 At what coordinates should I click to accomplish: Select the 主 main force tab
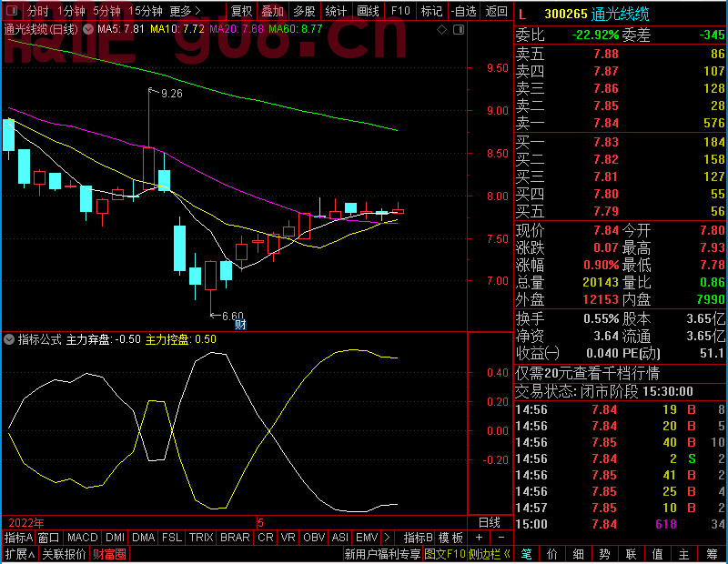pos(684,554)
